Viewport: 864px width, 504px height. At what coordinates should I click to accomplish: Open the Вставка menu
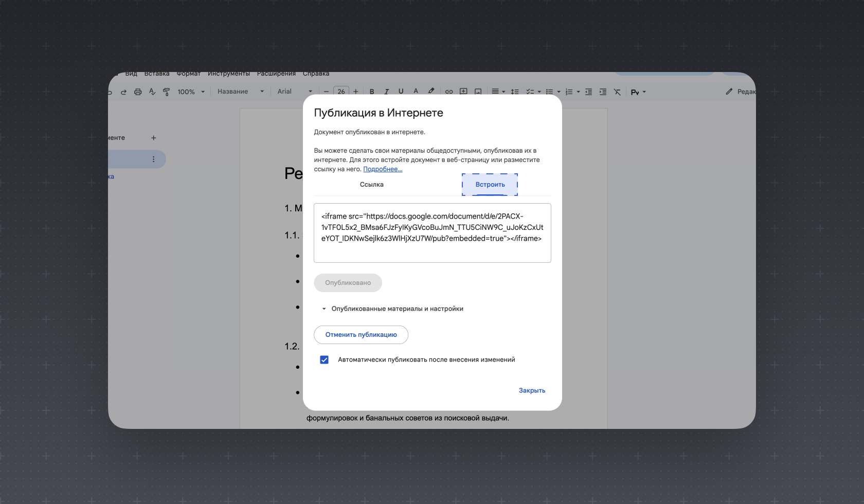(x=157, y=74)
